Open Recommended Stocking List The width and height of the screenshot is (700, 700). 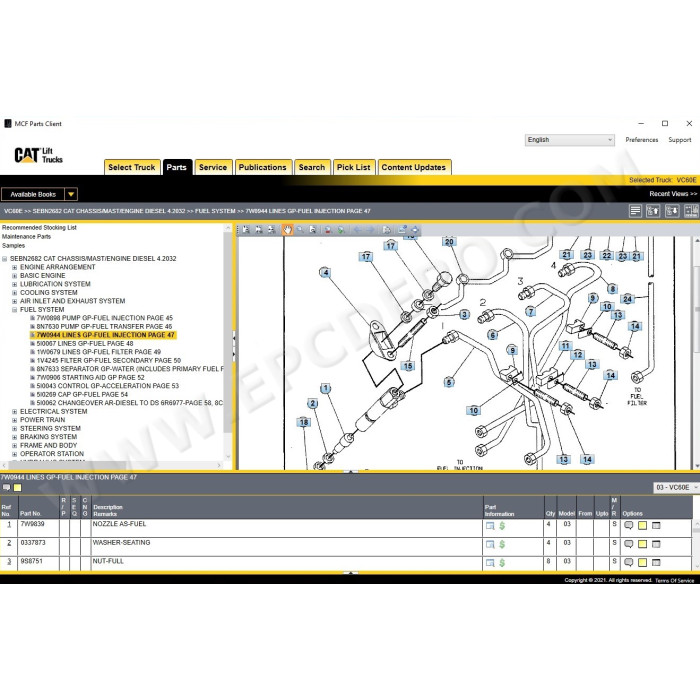(x=39, y=228)
